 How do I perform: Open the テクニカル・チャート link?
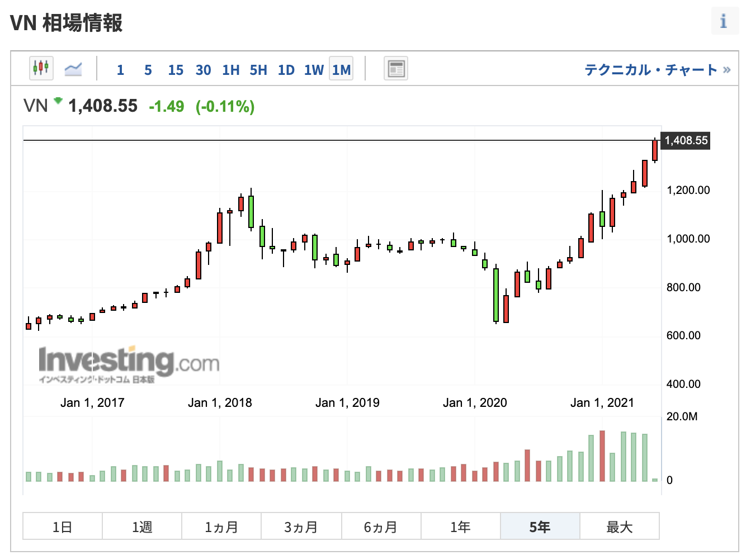pyautogui.click(x=658, y=70)
